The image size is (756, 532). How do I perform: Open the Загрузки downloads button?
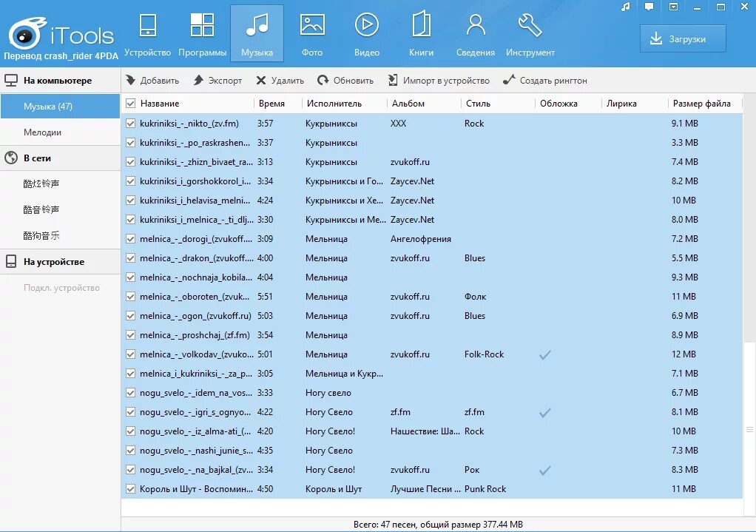coord(683,38)
